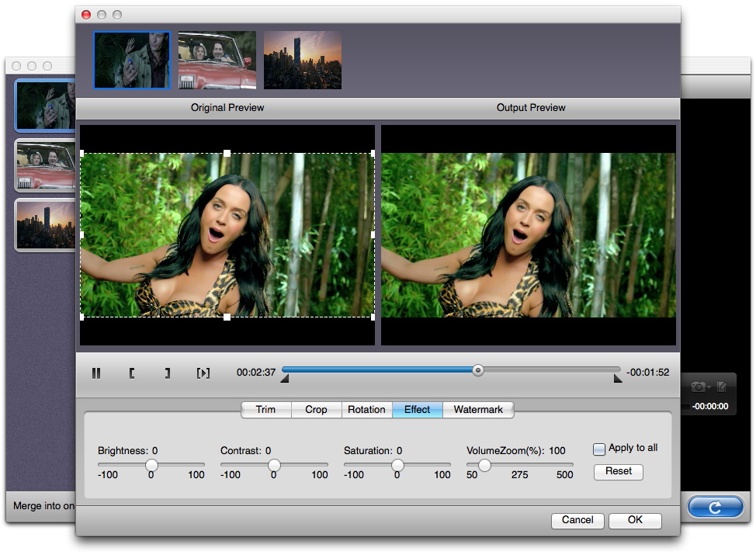Switch to the Trim tab
Viewport: 756px width, 555px height.
(x=265, y=410)
